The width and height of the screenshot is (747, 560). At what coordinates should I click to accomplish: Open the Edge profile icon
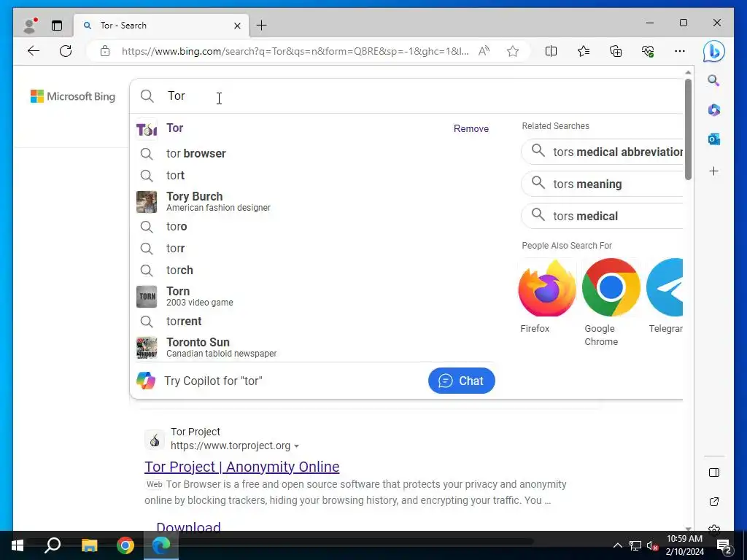[30, 26]
